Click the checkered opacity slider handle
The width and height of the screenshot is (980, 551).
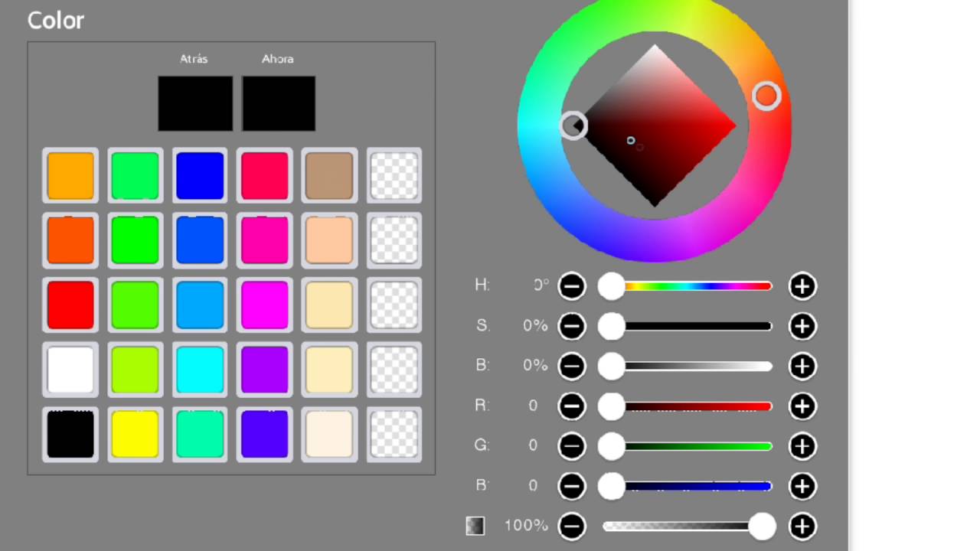click(762, 526)
